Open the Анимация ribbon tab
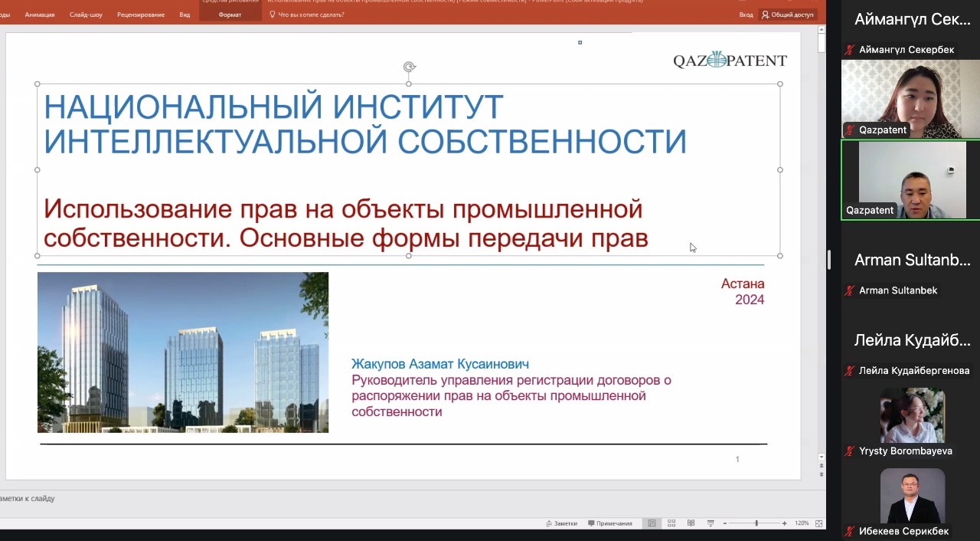 [x=40, y=15]
